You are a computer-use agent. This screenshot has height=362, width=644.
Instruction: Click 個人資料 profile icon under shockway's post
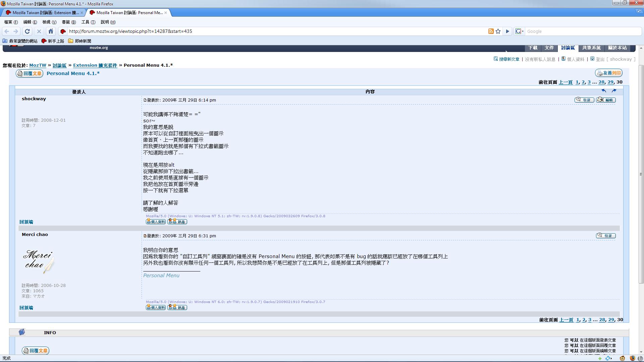(156, 222)
